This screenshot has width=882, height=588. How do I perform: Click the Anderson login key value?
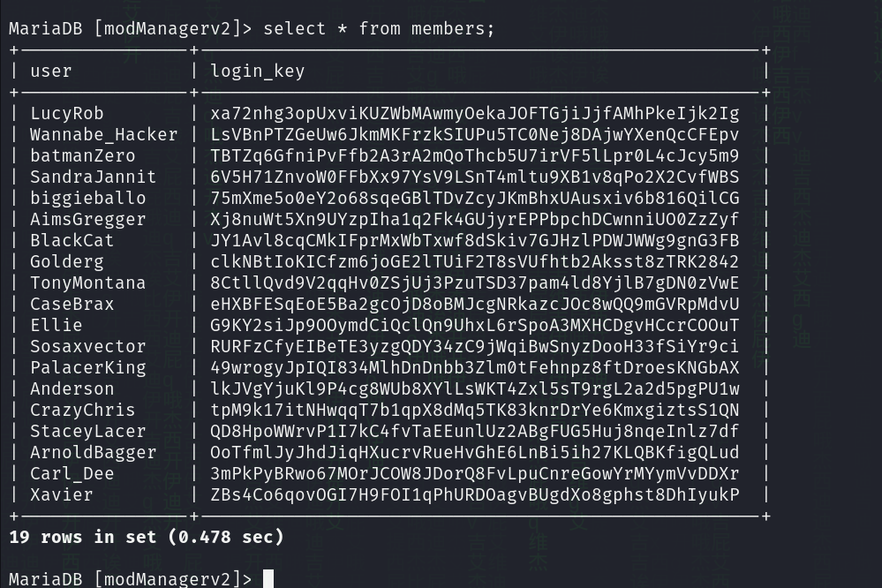tap(475, 388)
